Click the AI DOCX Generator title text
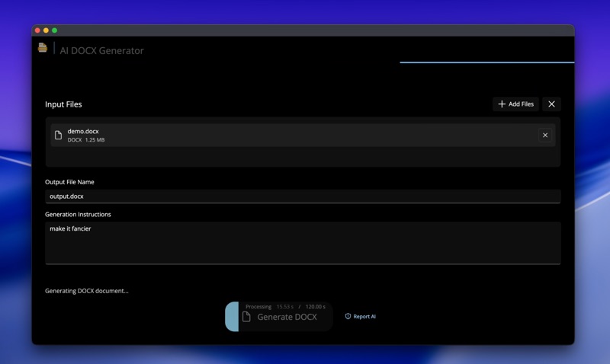 [x=101, y=50]
